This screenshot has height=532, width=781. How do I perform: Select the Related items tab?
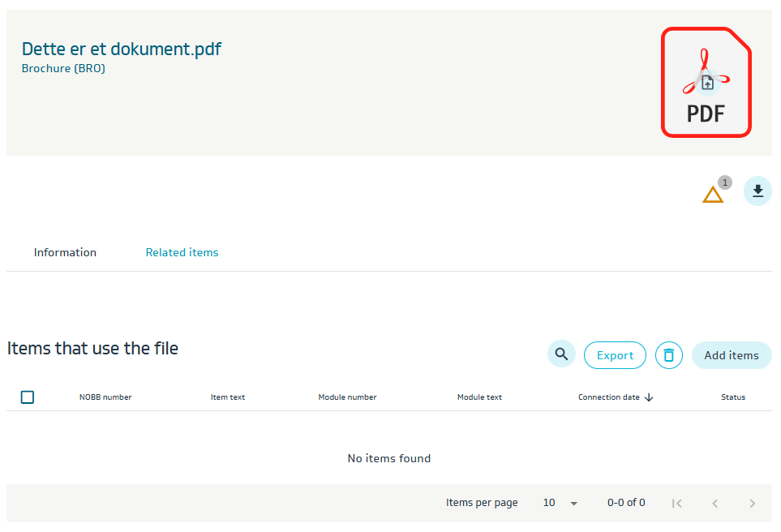click(x=182, y=252)
